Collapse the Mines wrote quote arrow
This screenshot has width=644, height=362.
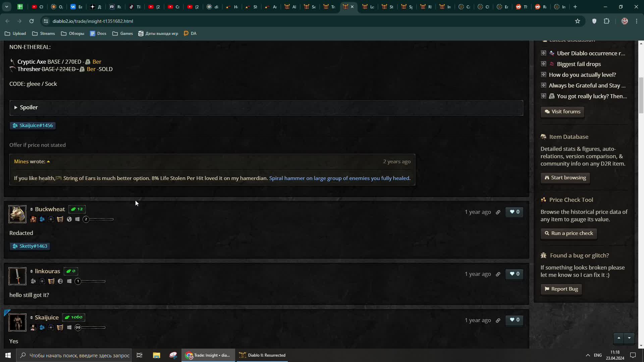(x=48, y=162)
